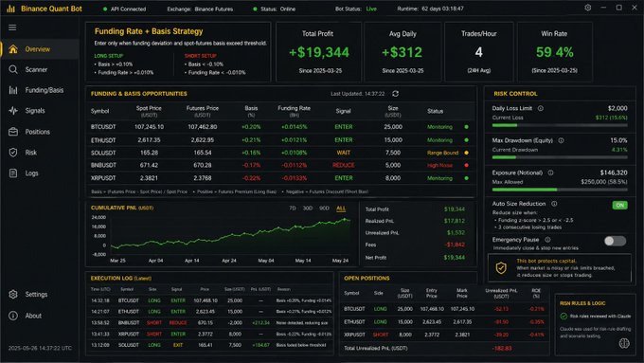Select the 7D chart range
Screen dimensions: 644x363
[293, 208]
